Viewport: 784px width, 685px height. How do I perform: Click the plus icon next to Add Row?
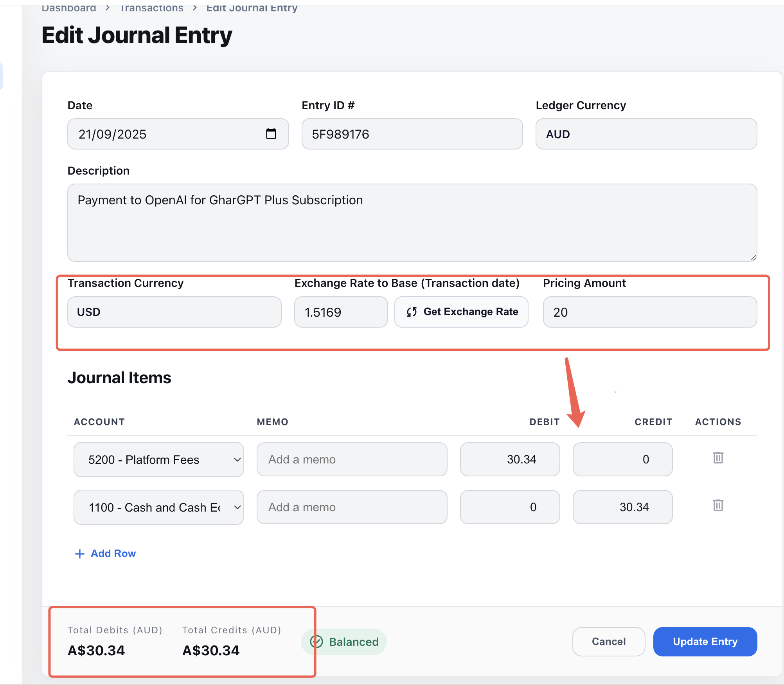click(x=80, y=553)
